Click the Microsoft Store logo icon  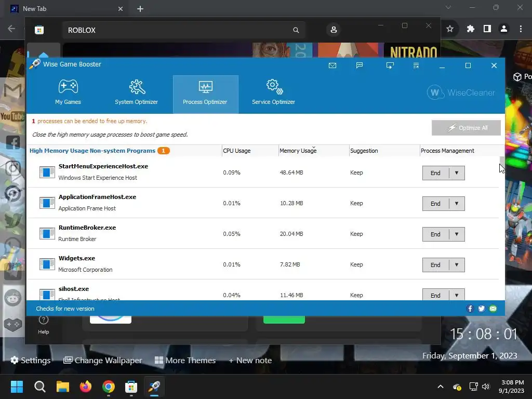(39, 30)
